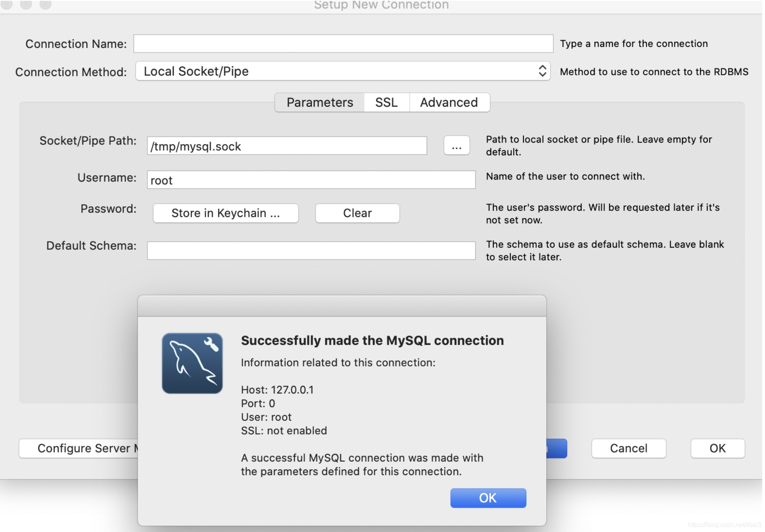This screenshot has height=532, width=765.
Task: Switch to the SSL tab
Action: (x=386, y=102)
